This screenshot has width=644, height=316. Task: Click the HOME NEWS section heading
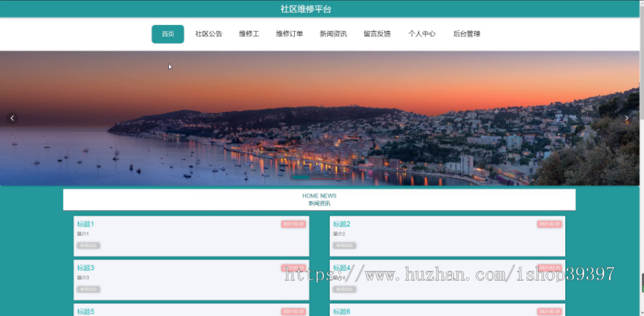(x=319, y=196)
